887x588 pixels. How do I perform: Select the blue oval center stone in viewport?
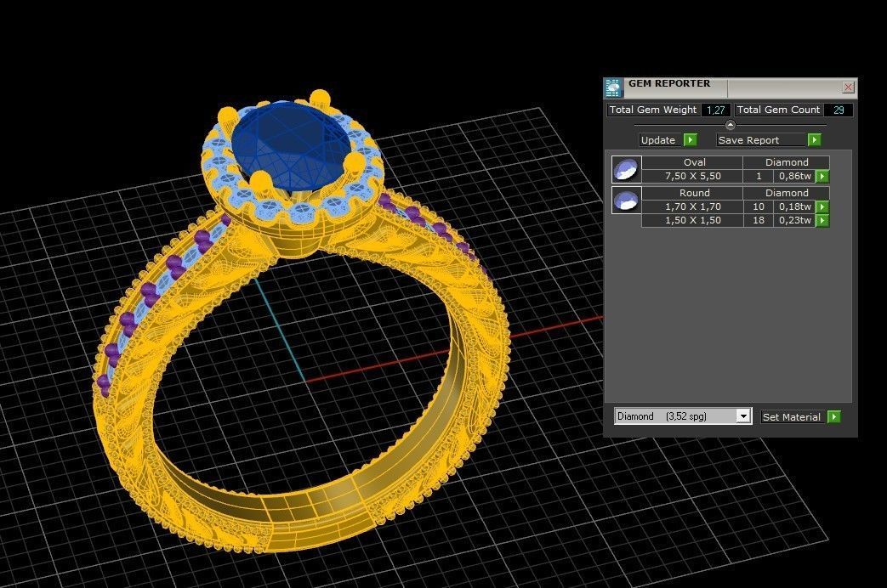pyautogui.click(x=292, y=144)
